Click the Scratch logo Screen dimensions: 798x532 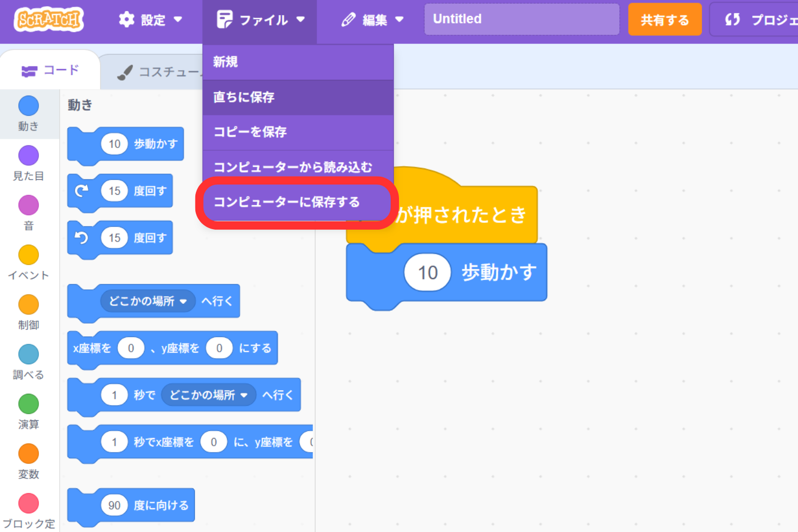pyautogui.click(x=48, y=21)
